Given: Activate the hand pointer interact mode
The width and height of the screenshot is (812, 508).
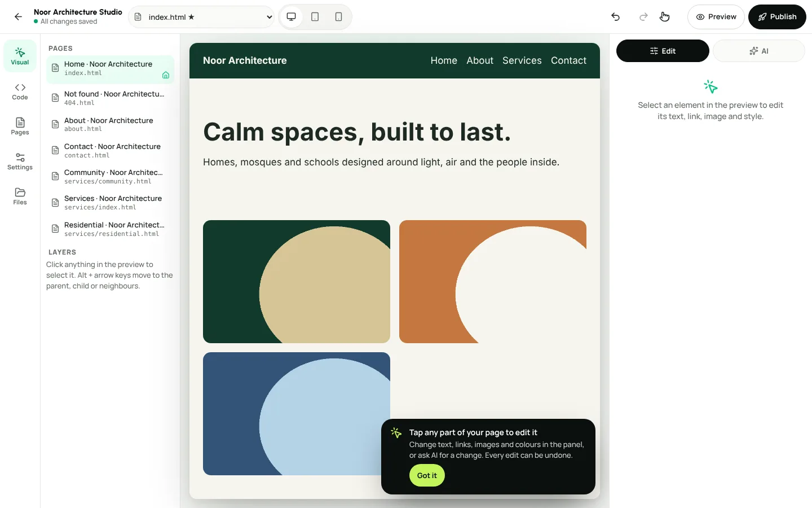Looking at the screenshot, I should pos(665,17).
